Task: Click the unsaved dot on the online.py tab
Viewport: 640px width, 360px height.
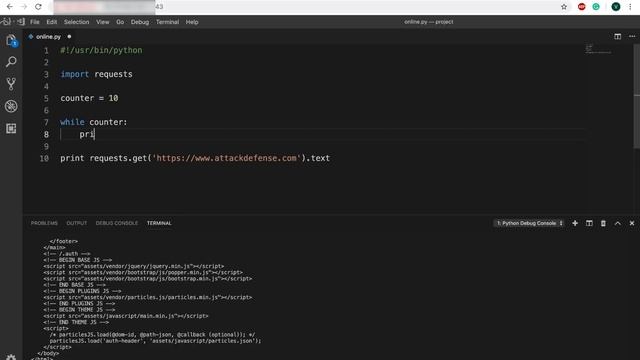Action: (69, 37)
